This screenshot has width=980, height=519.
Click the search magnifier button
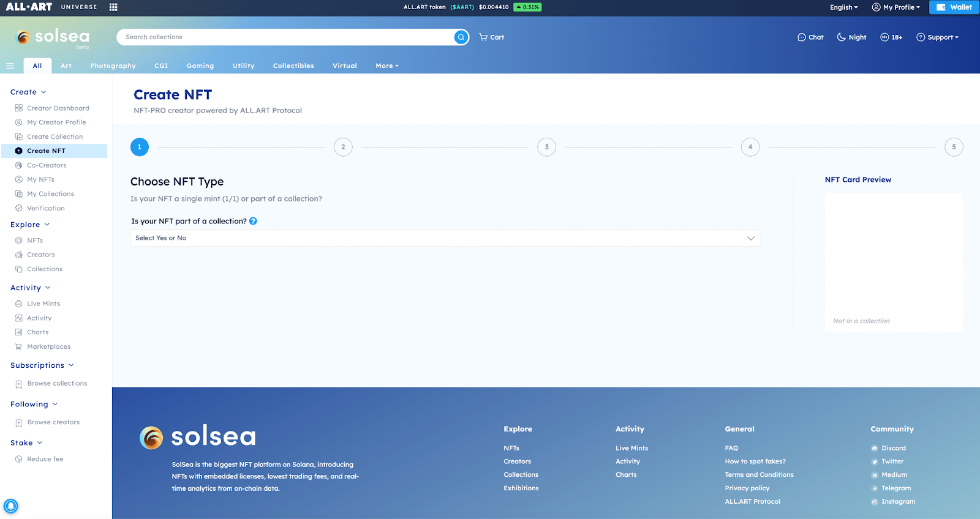[461, 37]
